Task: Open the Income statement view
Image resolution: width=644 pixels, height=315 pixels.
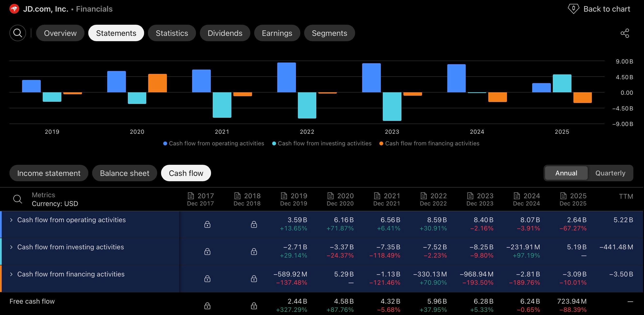Action: 49,173
